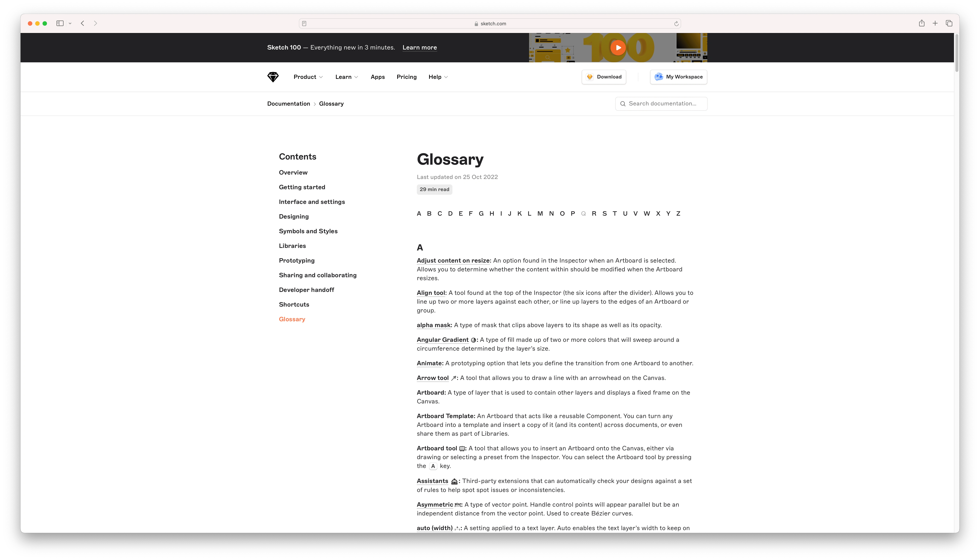The height and width of the screenshot is (560, 980).
Task: Click the Symbols and Styles sidebar link
Action: [x=308, y=231]
